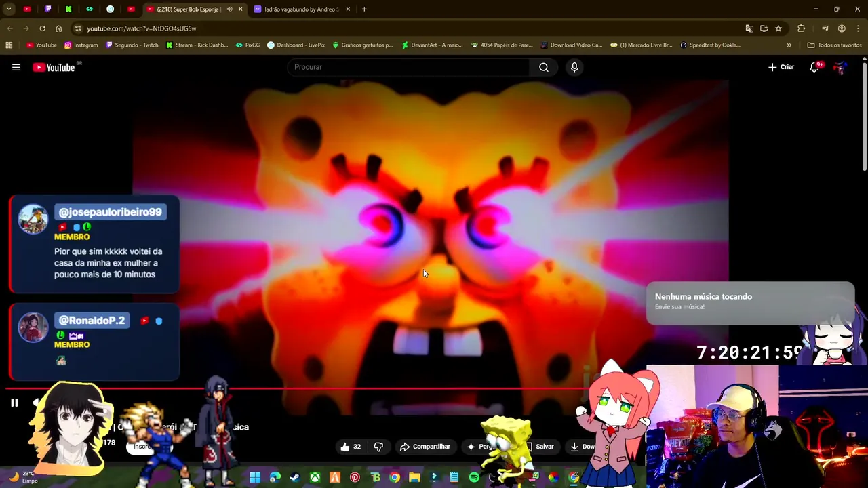Screen dimensions: 868x488
Task: Close the ladrão vagabundo tab
Action: click(348, 9)
